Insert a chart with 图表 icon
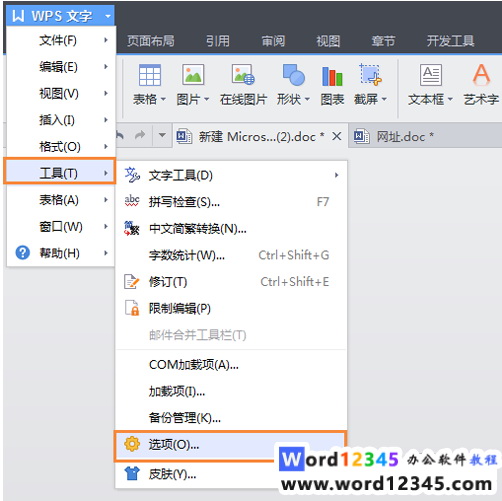This screenshot has width=502, height=501. (x=332, y=76)
